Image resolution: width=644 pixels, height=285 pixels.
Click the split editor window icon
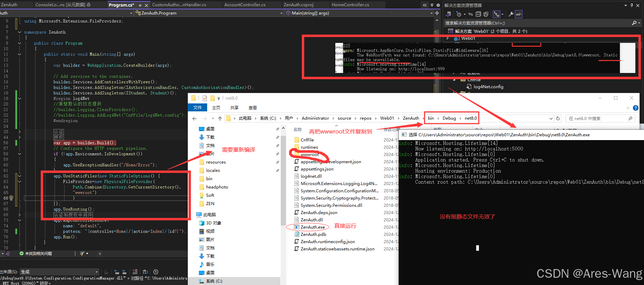point(437,13)
